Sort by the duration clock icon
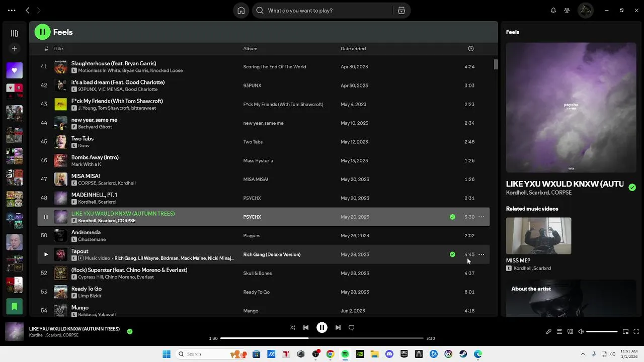 471,49
